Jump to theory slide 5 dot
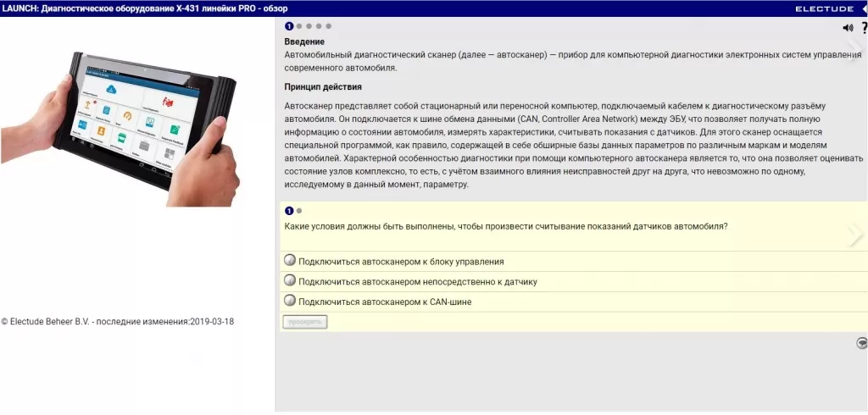Image resolution: width=868 pixels, height=415 pixels. click(x=328, y=26)
